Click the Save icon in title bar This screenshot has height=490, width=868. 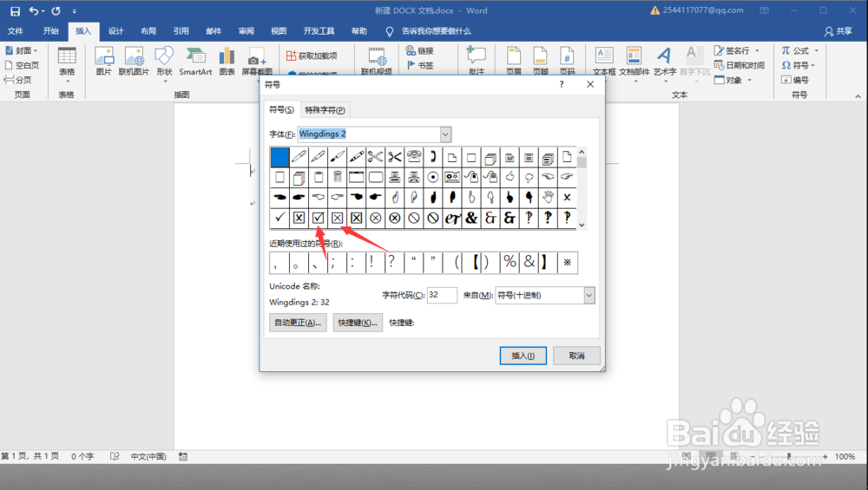15,11
